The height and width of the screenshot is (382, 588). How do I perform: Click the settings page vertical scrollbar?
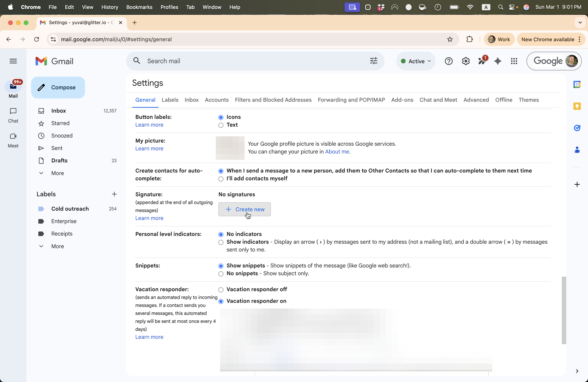564,310
